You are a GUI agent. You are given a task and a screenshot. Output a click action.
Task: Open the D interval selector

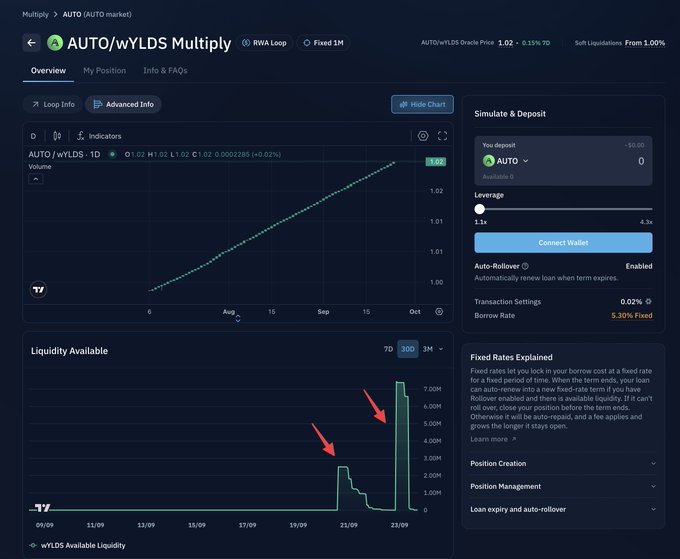click(x=33, y=136)
